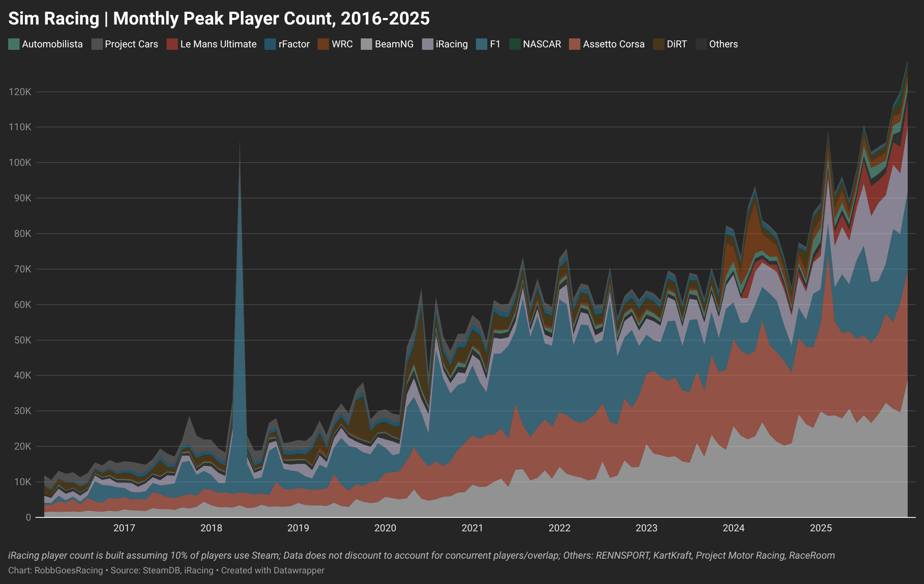Click the iRacing player count footnote text

tap(422, 555)
